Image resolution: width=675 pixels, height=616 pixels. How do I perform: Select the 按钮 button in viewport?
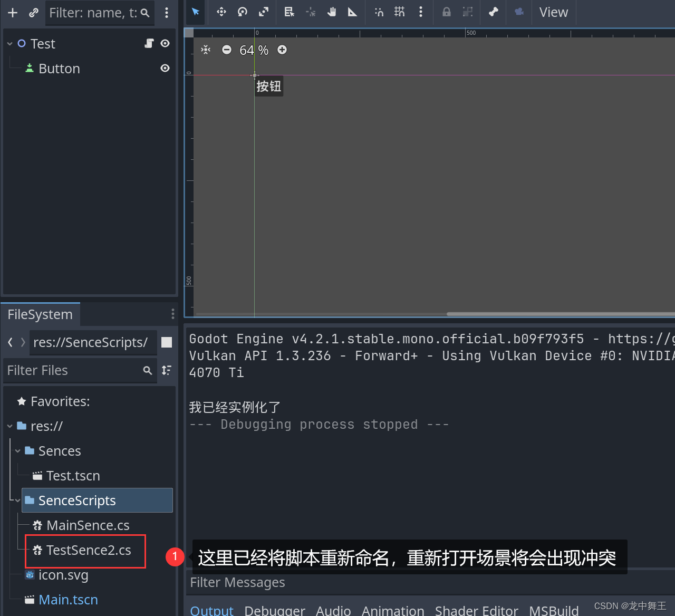coord(269,86)
